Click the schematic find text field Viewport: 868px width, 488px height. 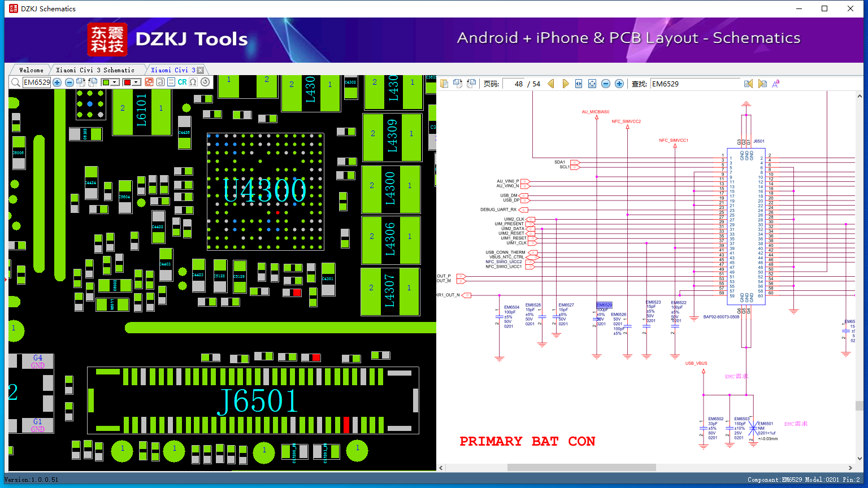point(695,84)
